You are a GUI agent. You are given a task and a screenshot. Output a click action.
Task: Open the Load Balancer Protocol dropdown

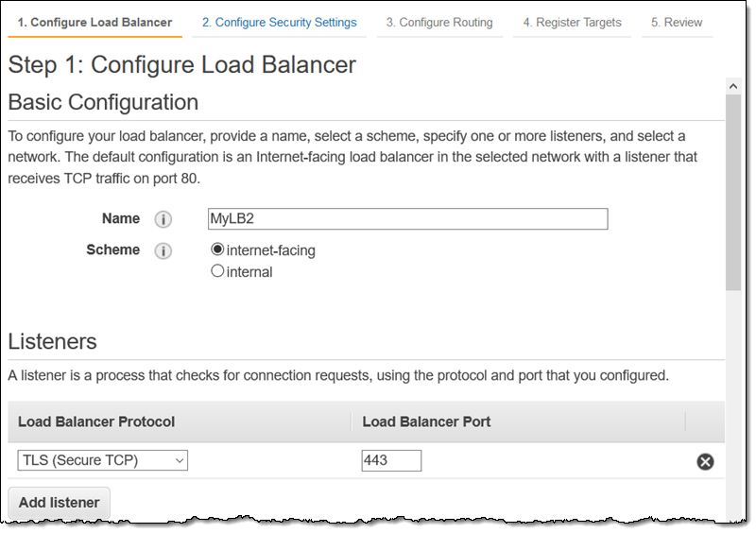(103, 461)
